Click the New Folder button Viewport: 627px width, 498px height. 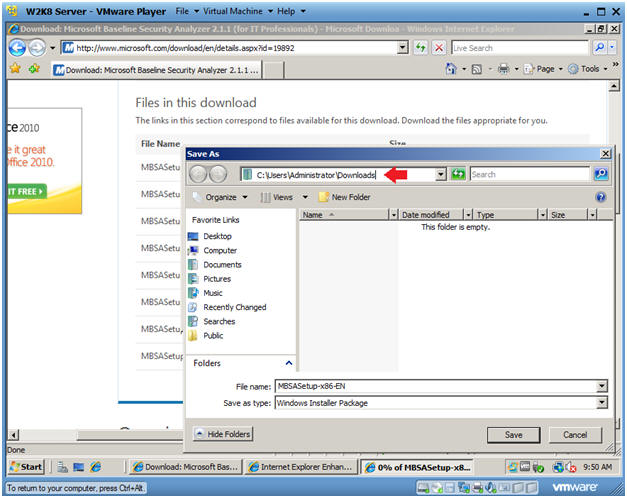[345, 197]
